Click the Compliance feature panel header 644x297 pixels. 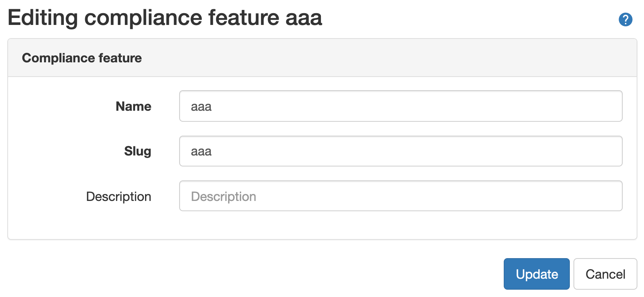82,58
